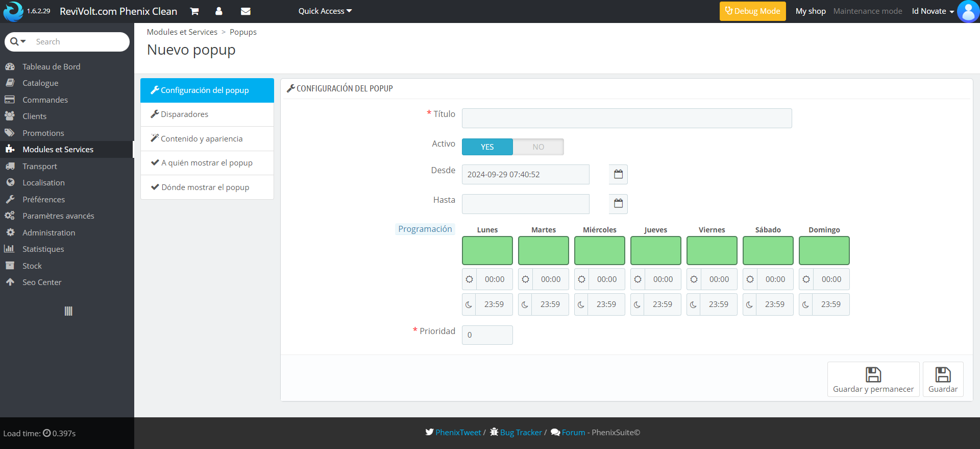980x449 pixels.
Task: Click the Administration cog icon
Action: tap(10, 232)
